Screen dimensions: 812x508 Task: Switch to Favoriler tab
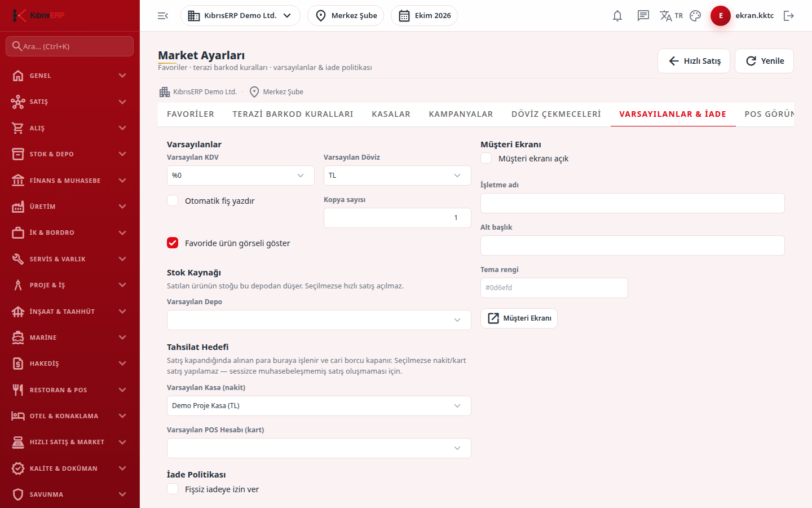tap(191, 114)
